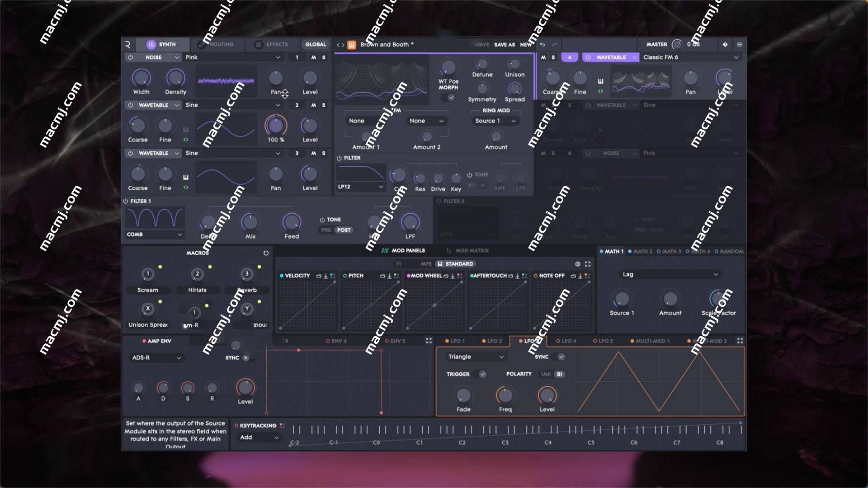Switch to the Routing tab
Image resolution: width=868 pixels, height=488 pixels.
point(217,44)
